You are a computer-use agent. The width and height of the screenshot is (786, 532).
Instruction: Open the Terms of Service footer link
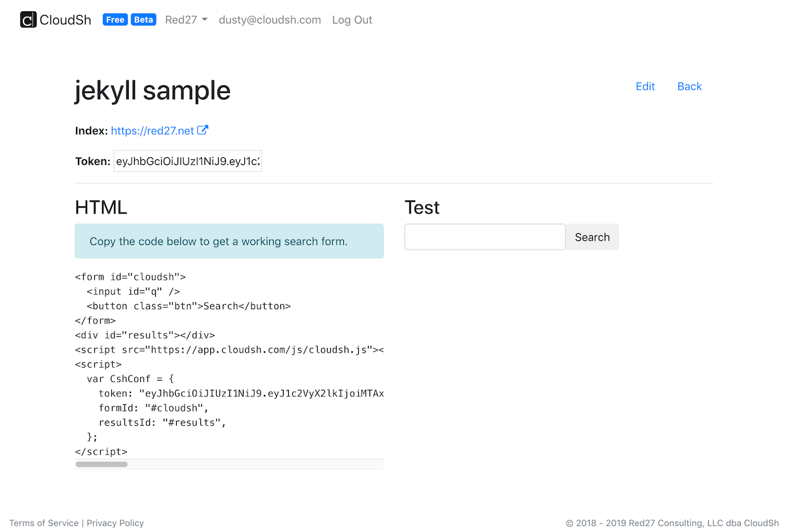point(44,523)
